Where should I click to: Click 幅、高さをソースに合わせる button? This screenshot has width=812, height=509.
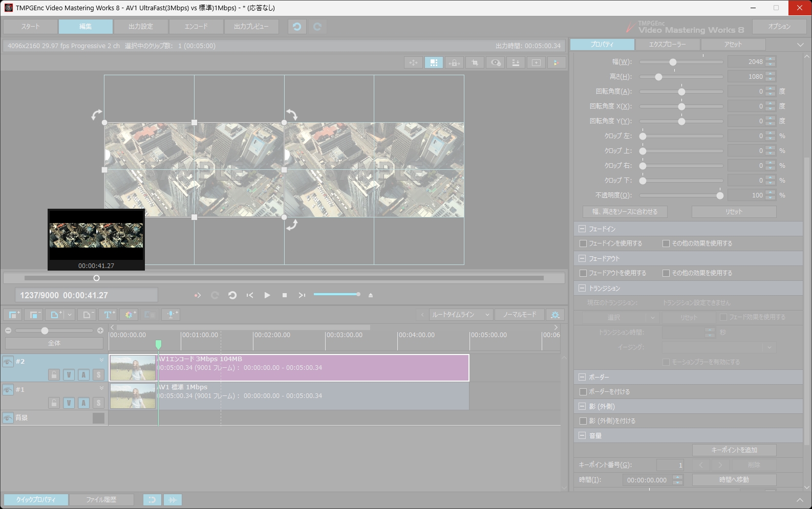[x=625, y=212]
